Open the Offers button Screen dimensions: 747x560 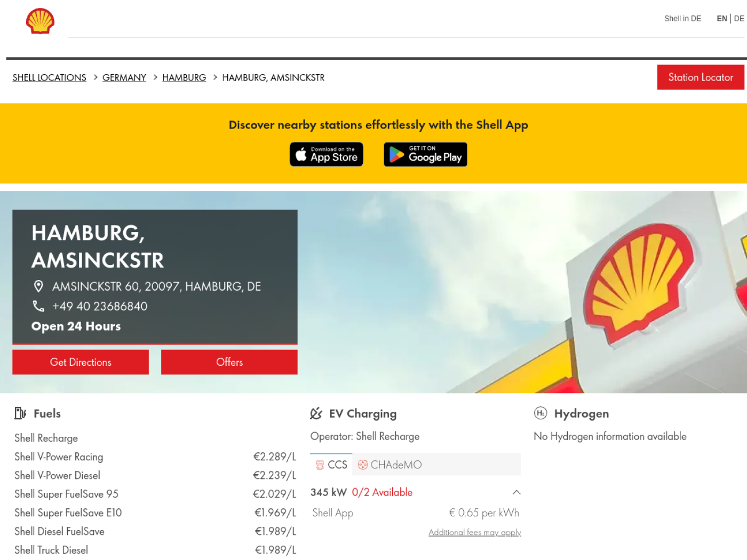229,362
